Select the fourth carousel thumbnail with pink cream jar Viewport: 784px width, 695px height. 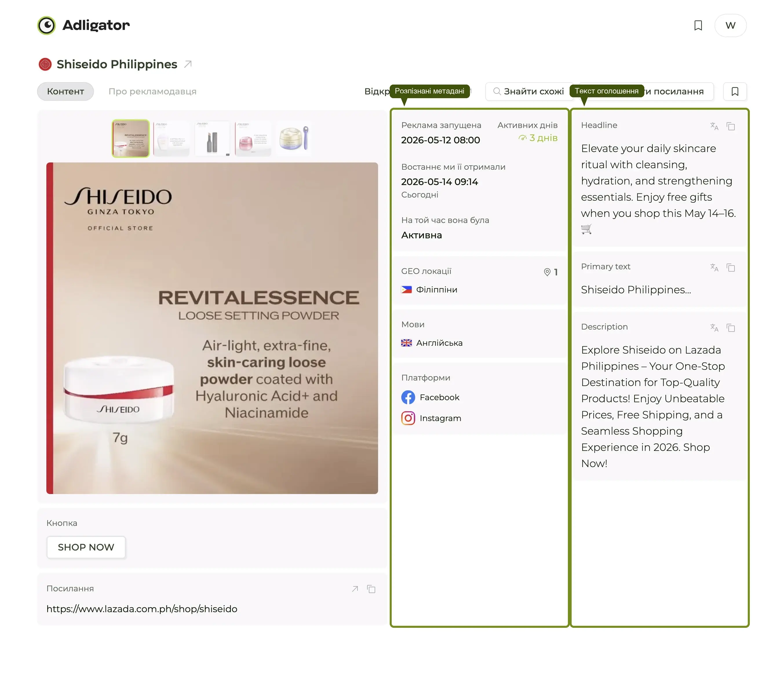point(253,138)
